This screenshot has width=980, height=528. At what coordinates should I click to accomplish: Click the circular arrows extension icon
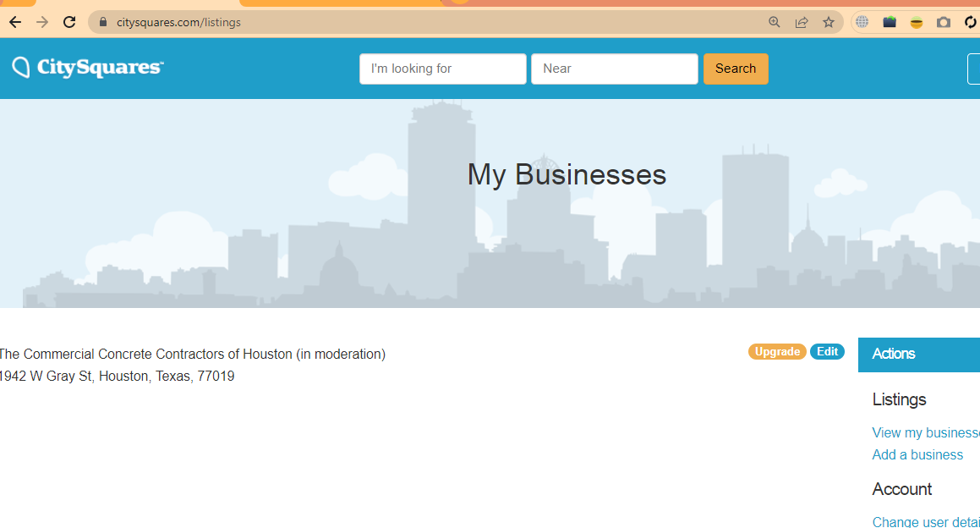pos(971,23)
